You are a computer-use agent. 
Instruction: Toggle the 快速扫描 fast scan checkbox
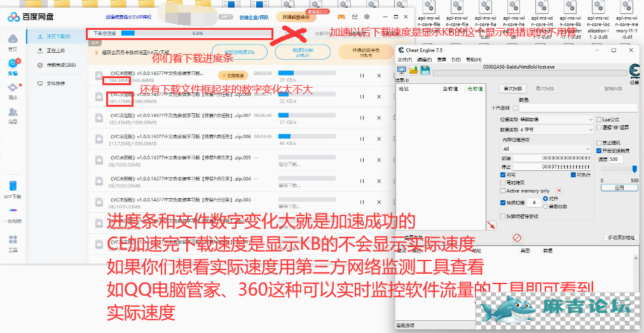(503, 203)
